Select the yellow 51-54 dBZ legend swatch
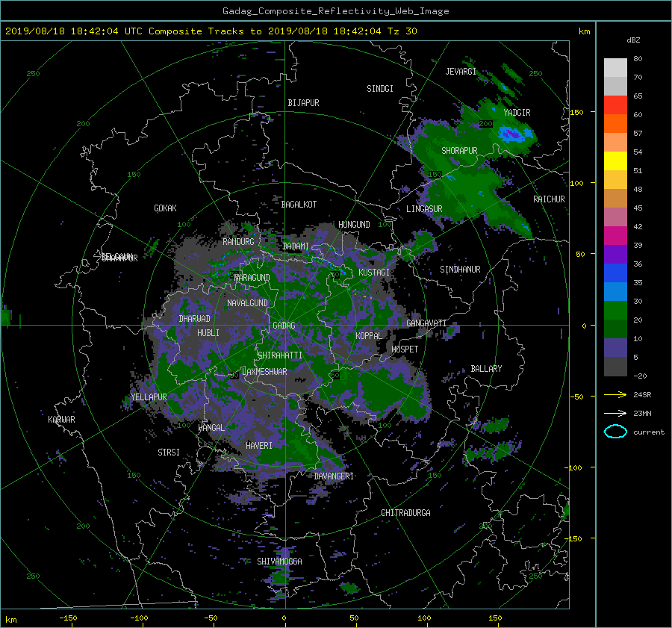Image resolution: width=672 pixels, height=628 pixels. tap(615, 161)
